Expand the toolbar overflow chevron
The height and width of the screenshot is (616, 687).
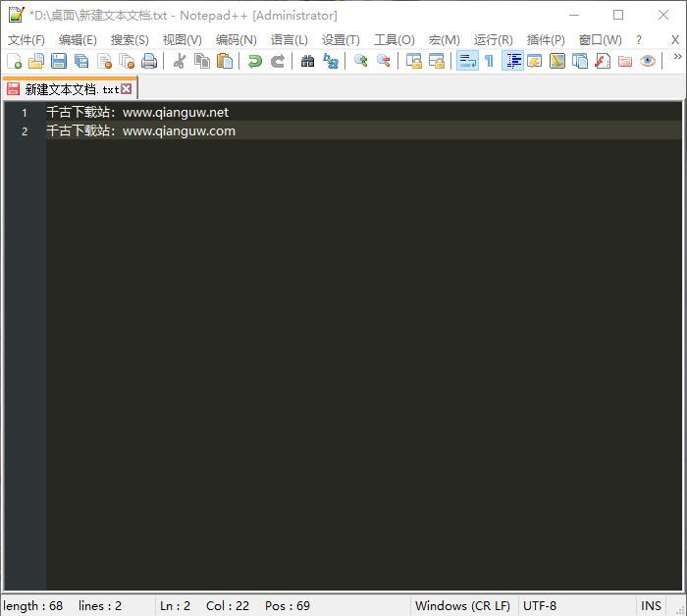[x=676, y=58]
